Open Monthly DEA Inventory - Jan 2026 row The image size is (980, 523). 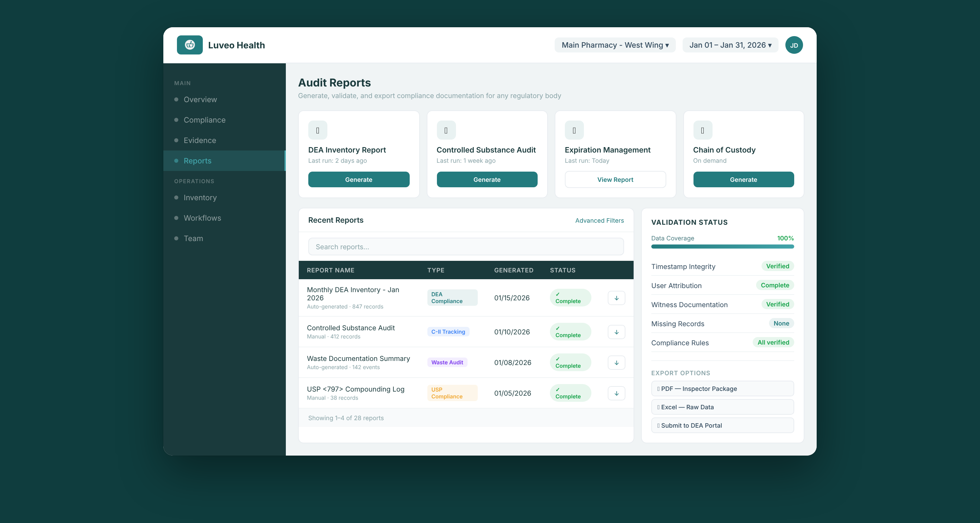coord(465,298)
